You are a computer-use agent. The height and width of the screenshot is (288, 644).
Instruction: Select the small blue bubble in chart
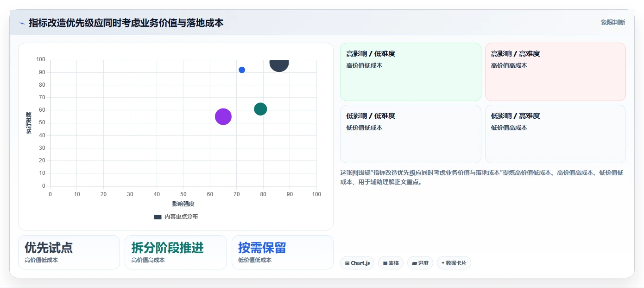[x=242, y=70]
